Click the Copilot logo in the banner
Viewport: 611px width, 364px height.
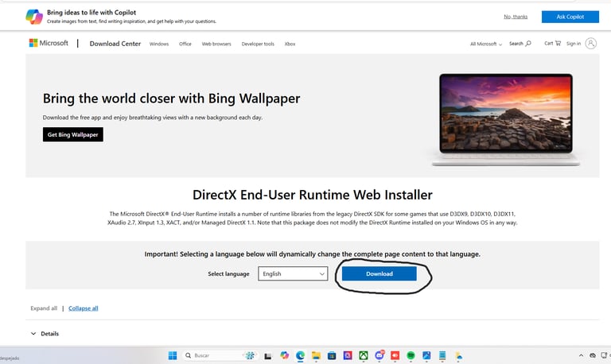click(34, 17)
